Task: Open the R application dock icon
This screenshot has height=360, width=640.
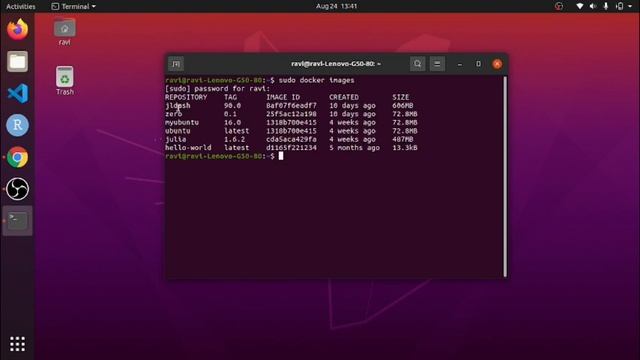Action: [x=18, y=125]
